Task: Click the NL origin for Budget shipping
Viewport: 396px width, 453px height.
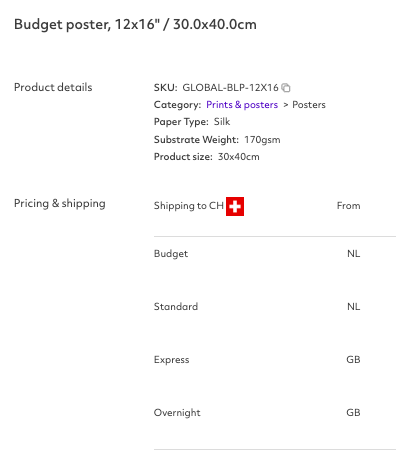Action: click(353, 254)
